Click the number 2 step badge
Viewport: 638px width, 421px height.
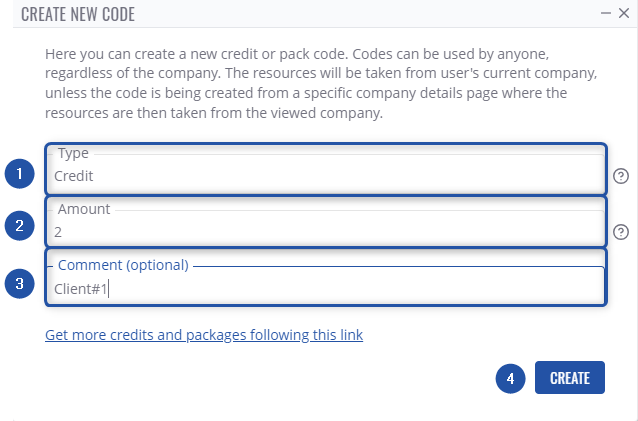[x=18, y=227]
